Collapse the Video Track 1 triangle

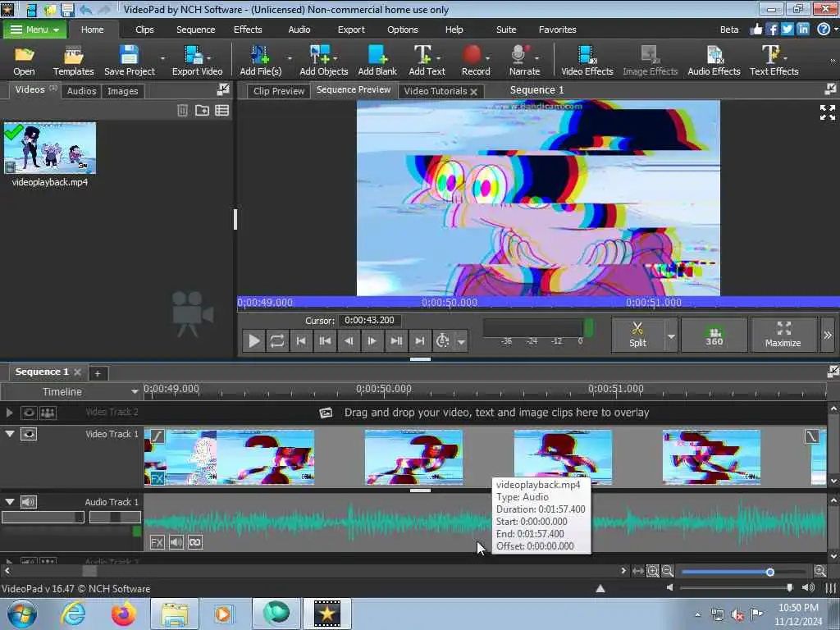click(10, 434)
